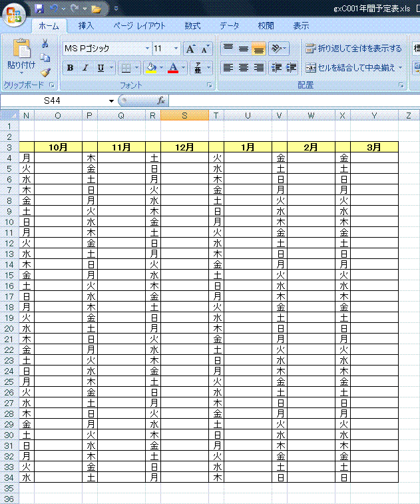
Task: Toggle underline formatting
Action: pyautogui.click(x=101, y=68)
